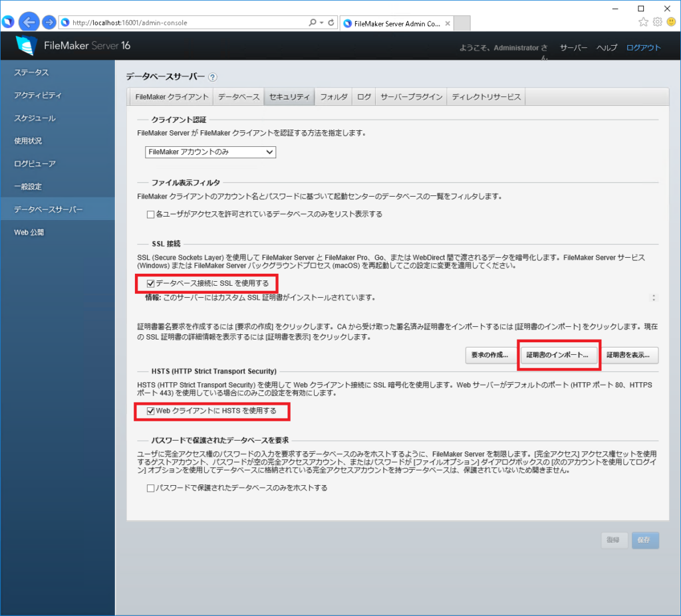This screenshot has width=681, height=616.
Task: Click the browser back arrow button
Action: pos(29,22)
